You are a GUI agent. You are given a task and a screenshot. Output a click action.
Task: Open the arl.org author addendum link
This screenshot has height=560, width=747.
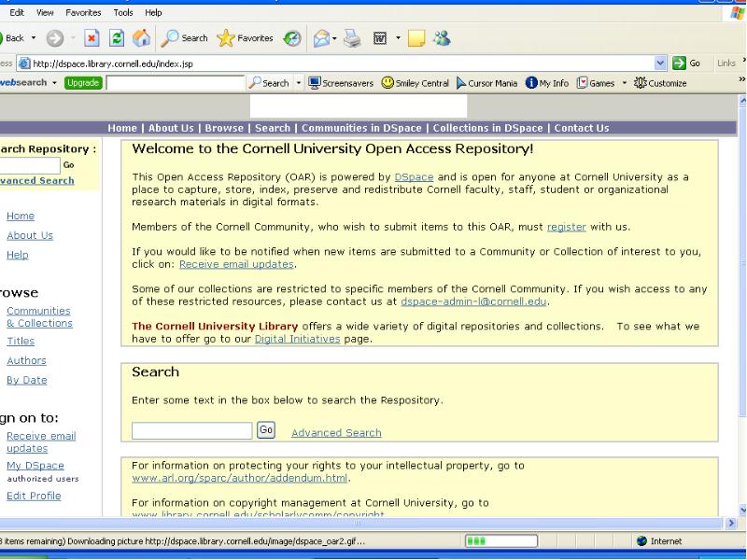pyautogui.click(x=240, y=478)
